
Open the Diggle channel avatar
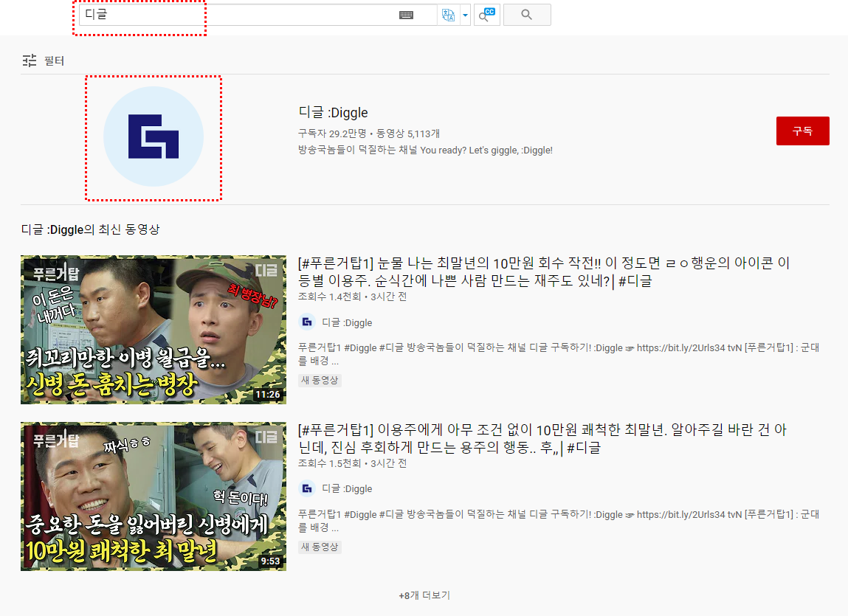[154, 136]
